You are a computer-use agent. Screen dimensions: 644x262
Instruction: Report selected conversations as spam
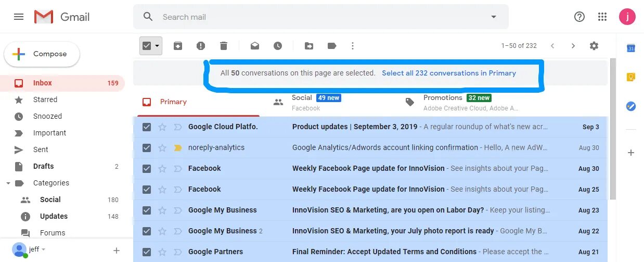click(201, 46)
